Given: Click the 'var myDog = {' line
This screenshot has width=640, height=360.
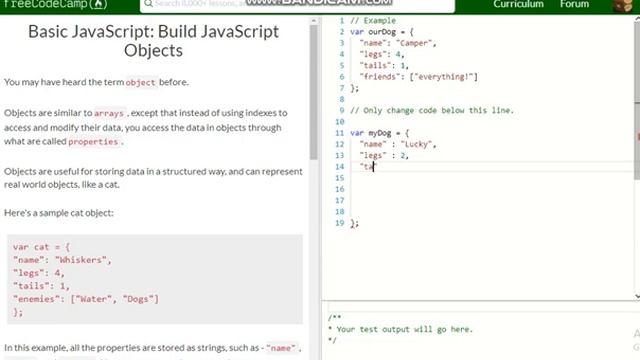Looking at the screenshot, I should pos(379,133).
